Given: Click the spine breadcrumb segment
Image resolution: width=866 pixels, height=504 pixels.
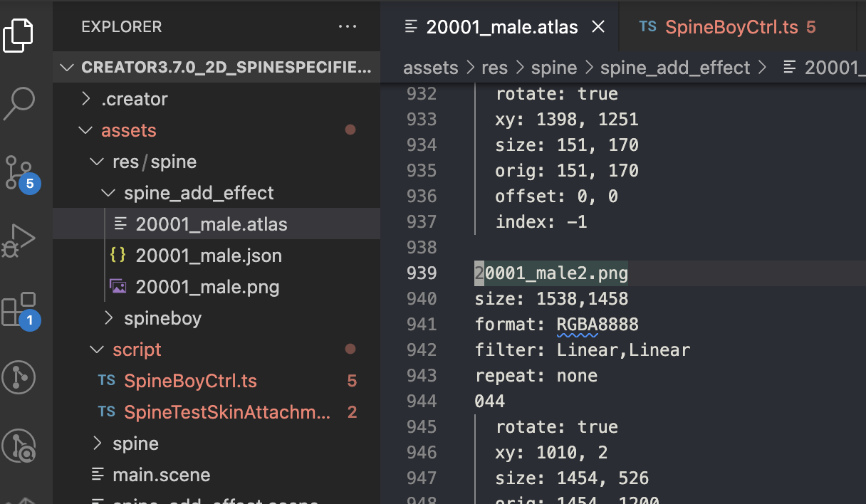Looking at the screenshot, I should [x=553, y=68].
